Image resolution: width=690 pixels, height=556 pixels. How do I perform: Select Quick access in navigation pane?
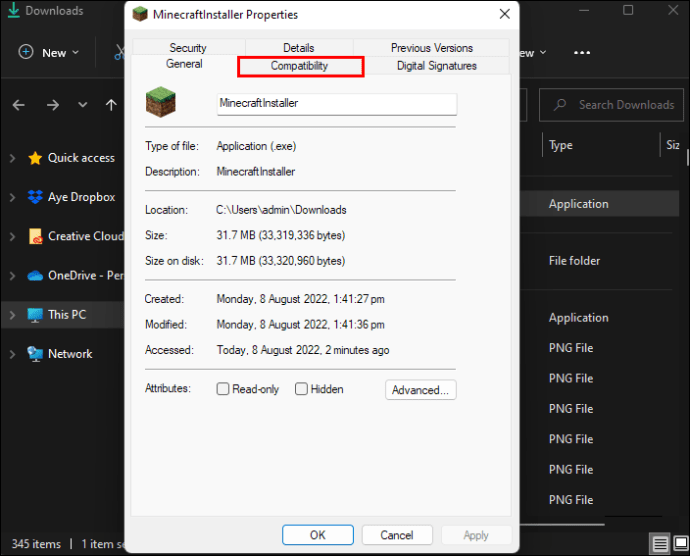81,158
